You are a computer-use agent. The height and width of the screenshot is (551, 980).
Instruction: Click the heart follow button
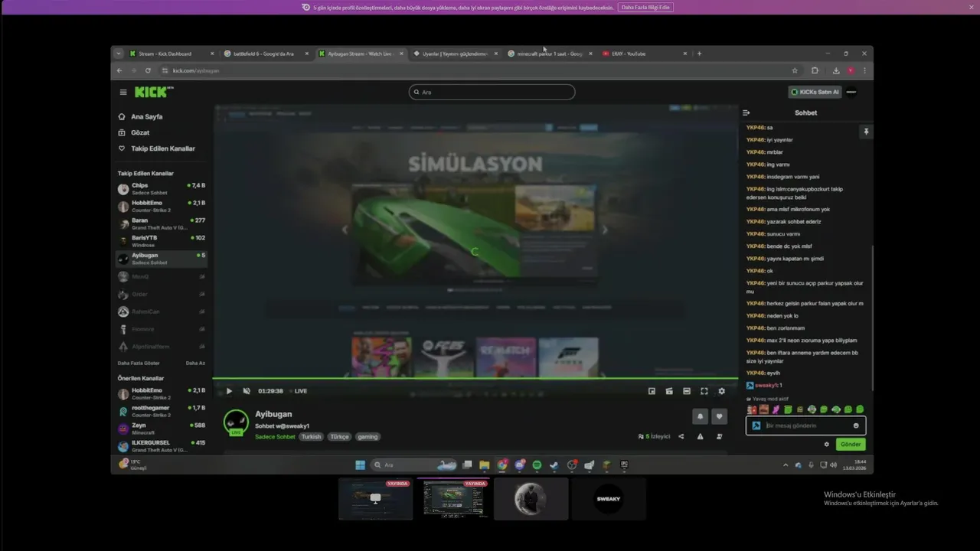pyautogui.click(x=719, y=416)
